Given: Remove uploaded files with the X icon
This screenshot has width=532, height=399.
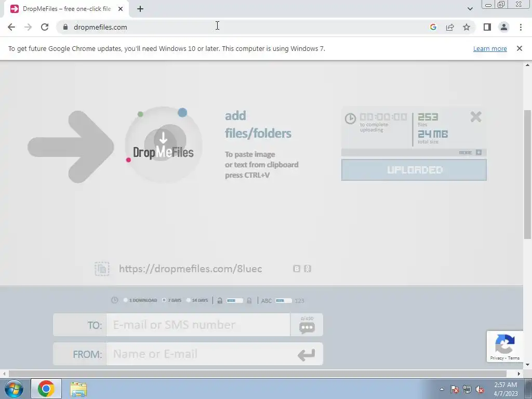Looking at the screenshot, I should [476, 117].
